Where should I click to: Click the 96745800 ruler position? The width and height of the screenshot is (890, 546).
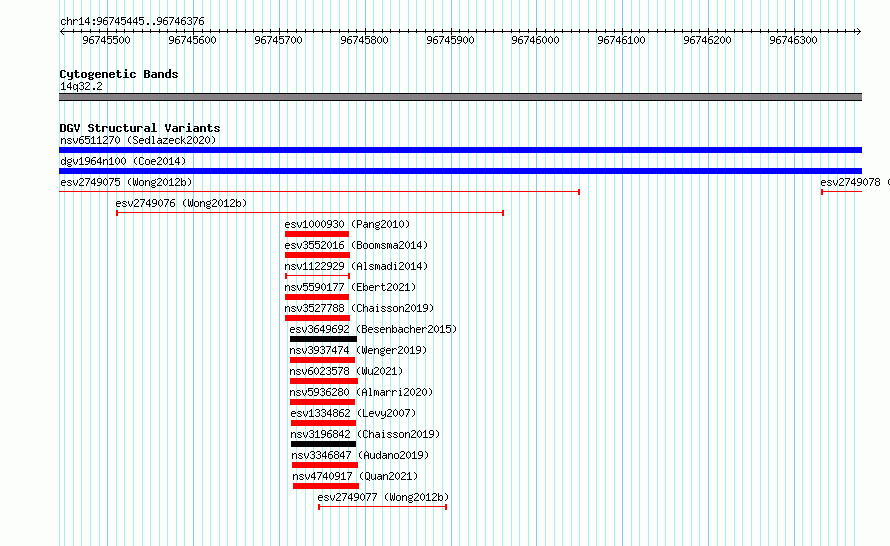click(364, 40)
